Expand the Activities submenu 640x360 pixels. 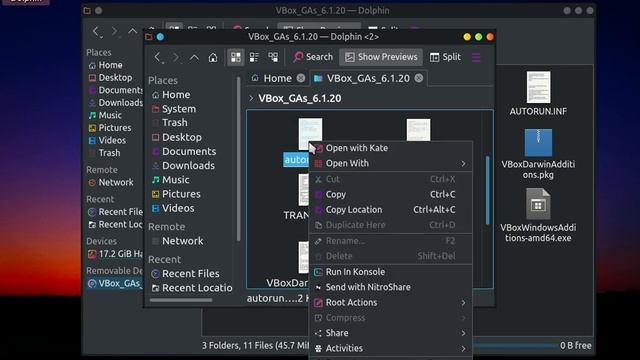(391, 348)
